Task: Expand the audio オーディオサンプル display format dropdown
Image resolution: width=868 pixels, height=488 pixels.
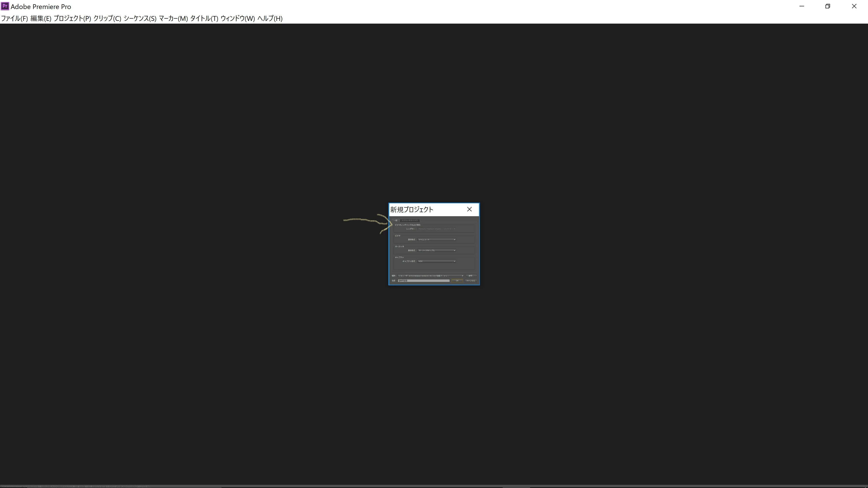Action: [437, 251]
